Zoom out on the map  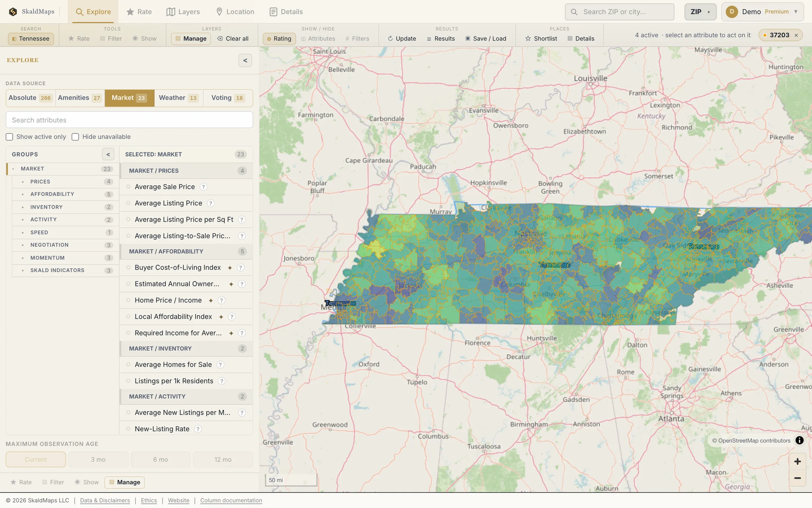pyautogui.click(x=798, y=478)
